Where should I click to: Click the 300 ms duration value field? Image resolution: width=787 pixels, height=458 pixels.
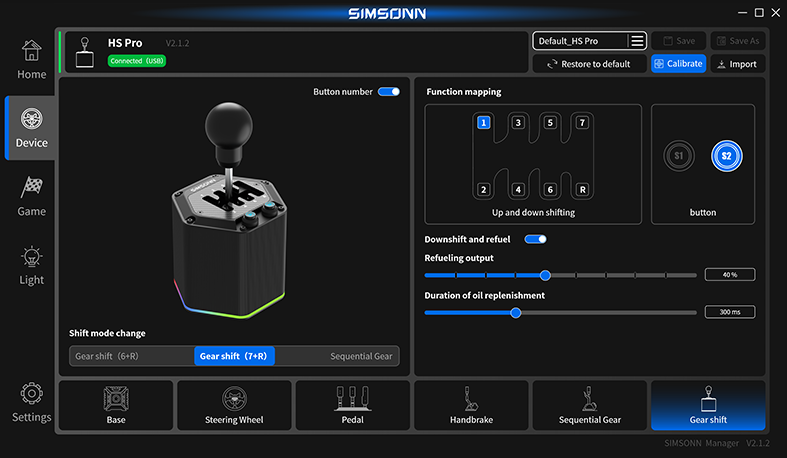730,312
